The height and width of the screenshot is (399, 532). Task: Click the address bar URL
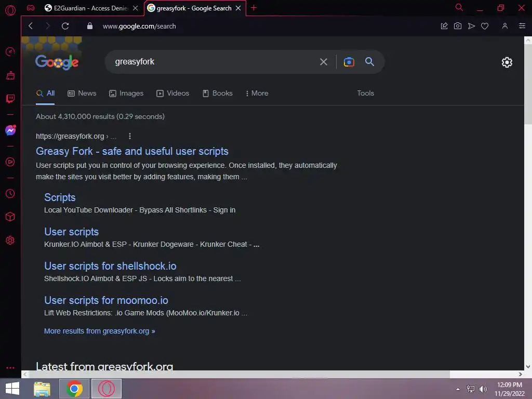click(x=139, y=26)
